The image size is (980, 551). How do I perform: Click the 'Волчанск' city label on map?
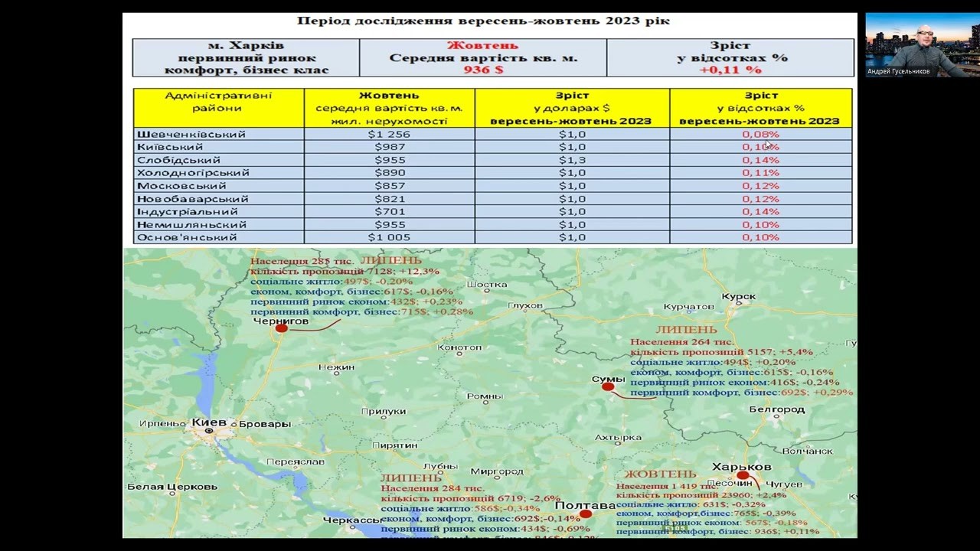[x=807, y=452]
